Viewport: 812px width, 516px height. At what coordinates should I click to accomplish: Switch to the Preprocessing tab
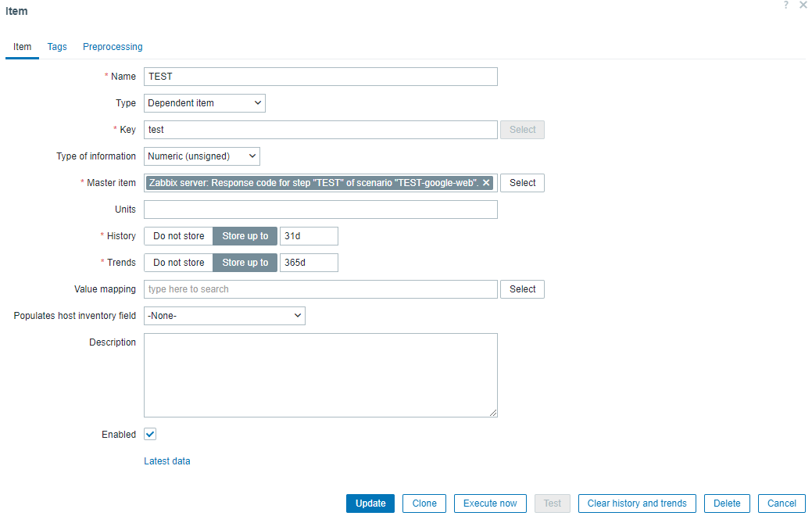pos(113,47)
